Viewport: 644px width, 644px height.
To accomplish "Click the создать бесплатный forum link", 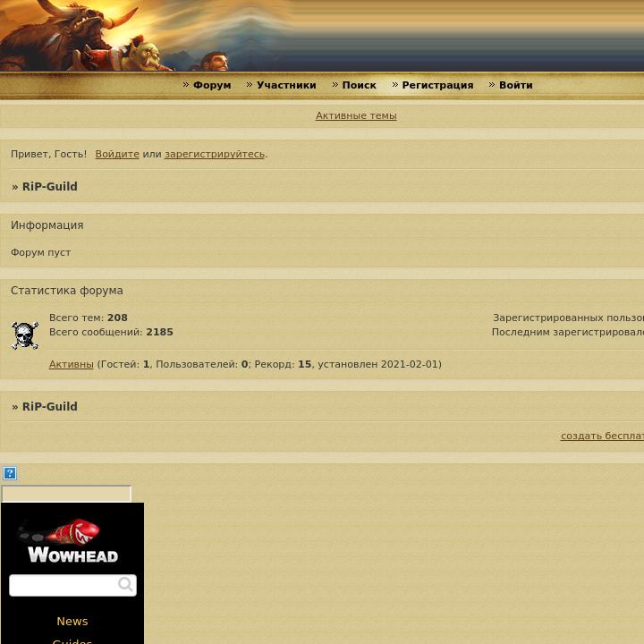I will click(602, 436).
